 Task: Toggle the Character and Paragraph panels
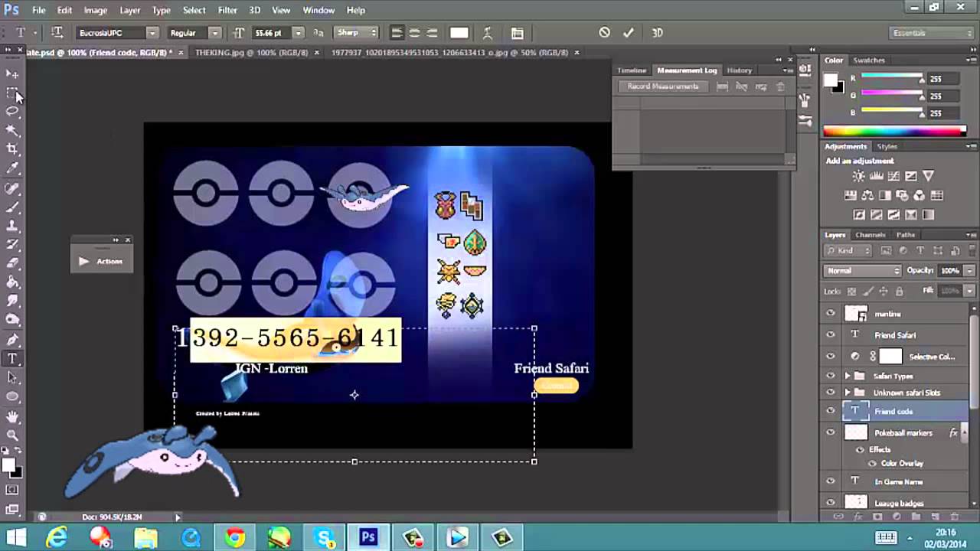click(518, 33)
